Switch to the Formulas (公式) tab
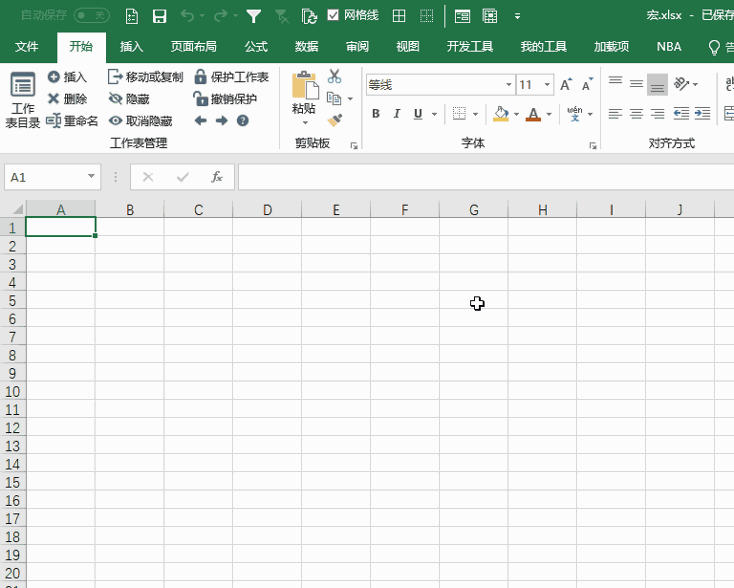Image resolution: width=734 pixels, height=588 pixels. pos(256,47)
